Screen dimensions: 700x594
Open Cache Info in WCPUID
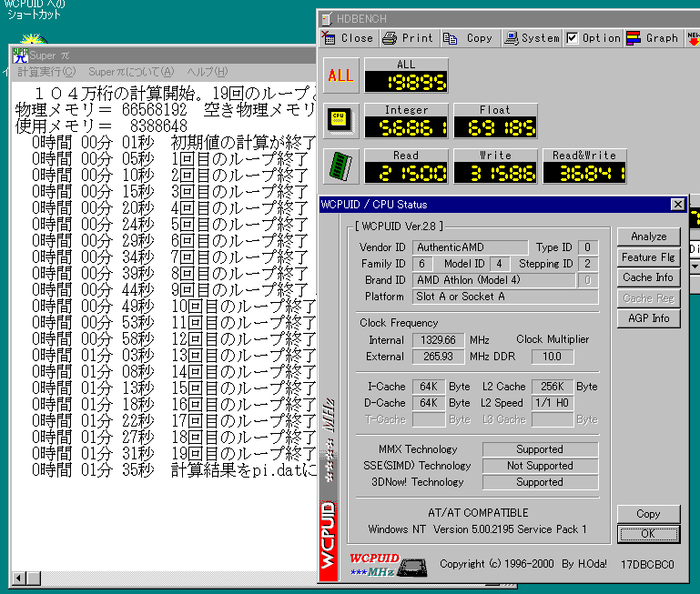pyautogui.click(x=649, y=277)
